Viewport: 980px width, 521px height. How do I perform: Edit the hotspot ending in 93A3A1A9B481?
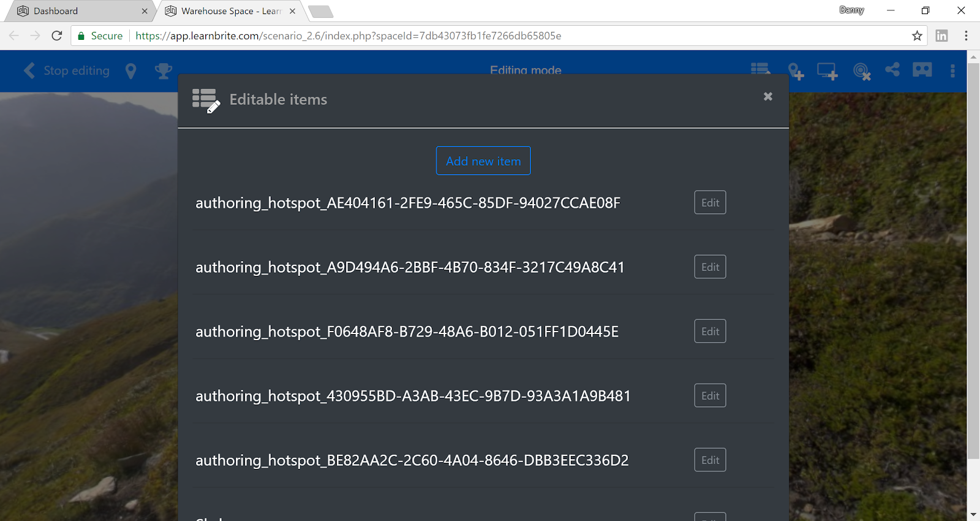click(x=710, y=395)
